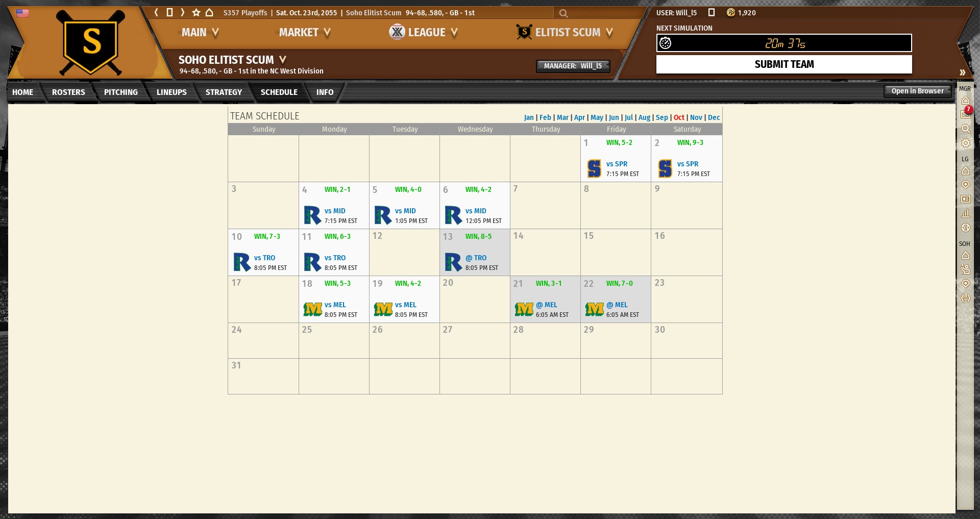Open the gear settings icon in sidebar
This screenshot has width=980, height=519.
[x=965, y=143]
